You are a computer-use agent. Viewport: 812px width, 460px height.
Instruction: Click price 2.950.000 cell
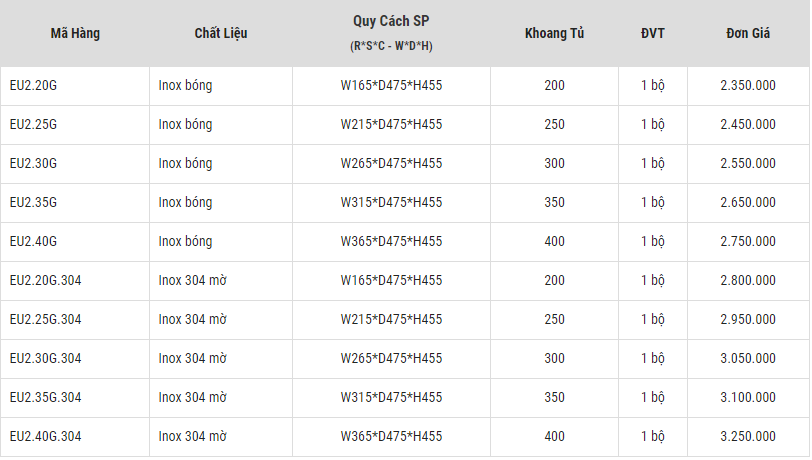point(748,319)
